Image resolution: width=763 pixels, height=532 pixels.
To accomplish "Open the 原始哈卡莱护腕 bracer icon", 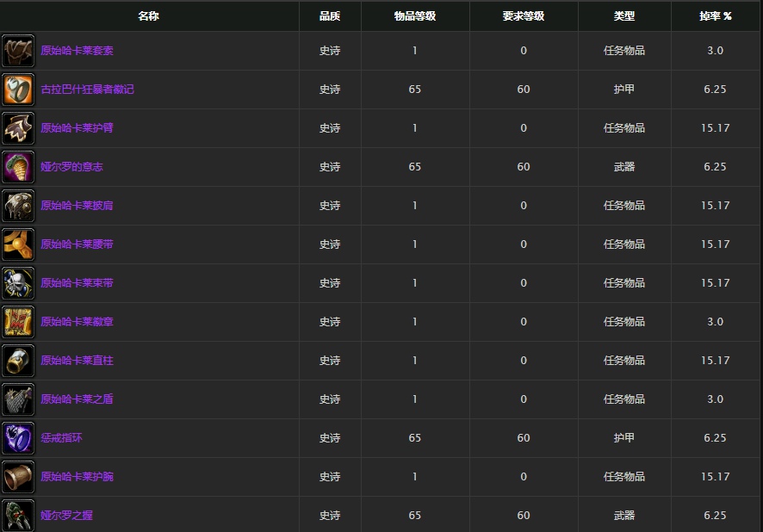I will [x=18, y=477].
